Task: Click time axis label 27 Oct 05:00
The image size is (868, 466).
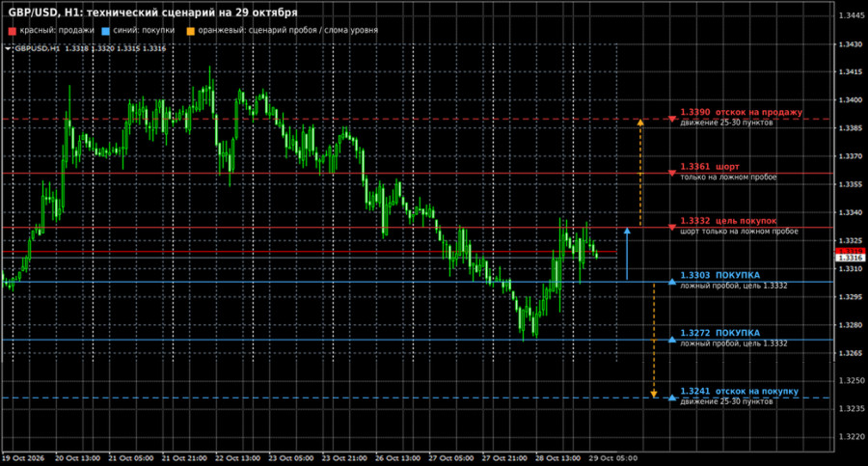Action: tap(450, 458)
